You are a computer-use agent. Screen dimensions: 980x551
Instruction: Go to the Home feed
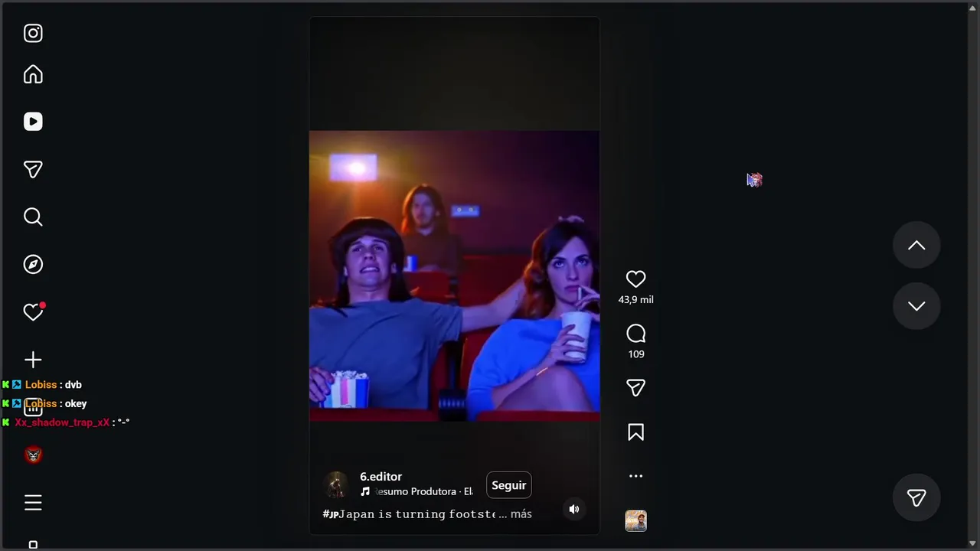[x=33, y=74]
